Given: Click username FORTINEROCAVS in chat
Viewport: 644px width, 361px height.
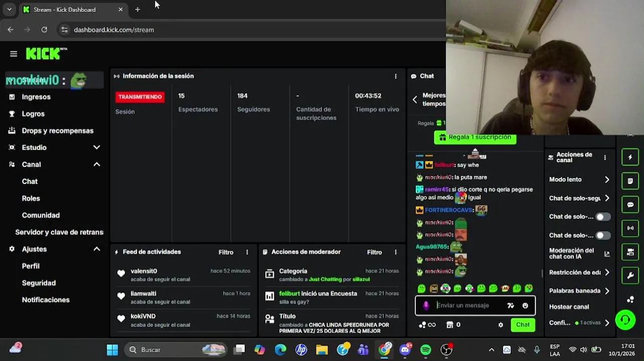Looking at the screenshot, I should click(449, 210).
